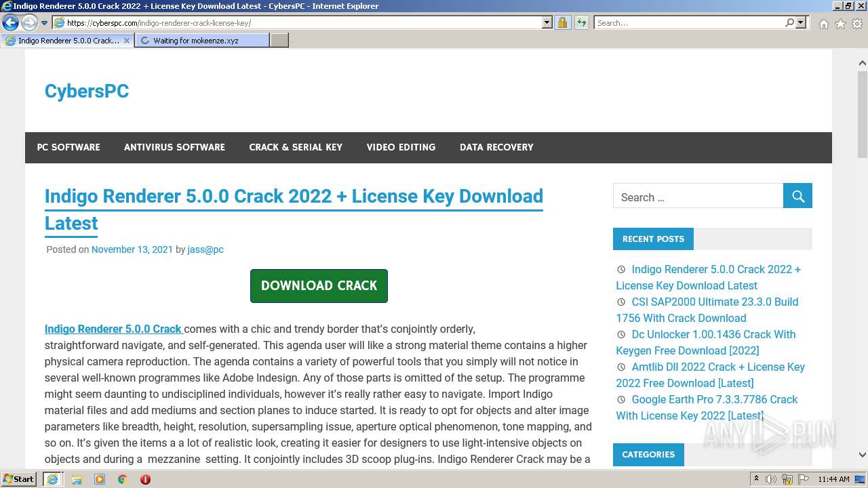Follow the Indigo Renderer 5.0.0 Crack text link

(113, 329)
